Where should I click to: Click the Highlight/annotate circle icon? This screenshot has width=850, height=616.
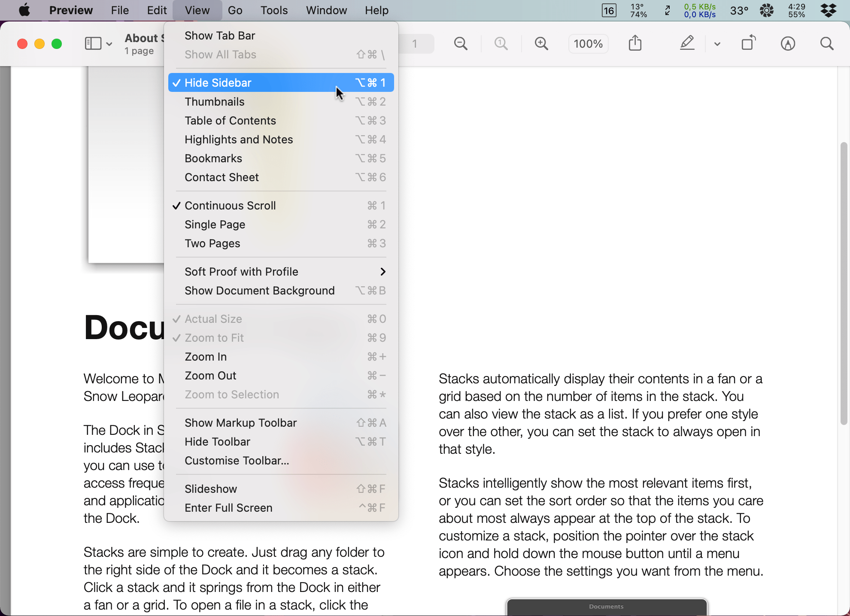pyautogui.click(x=788, y=44)
